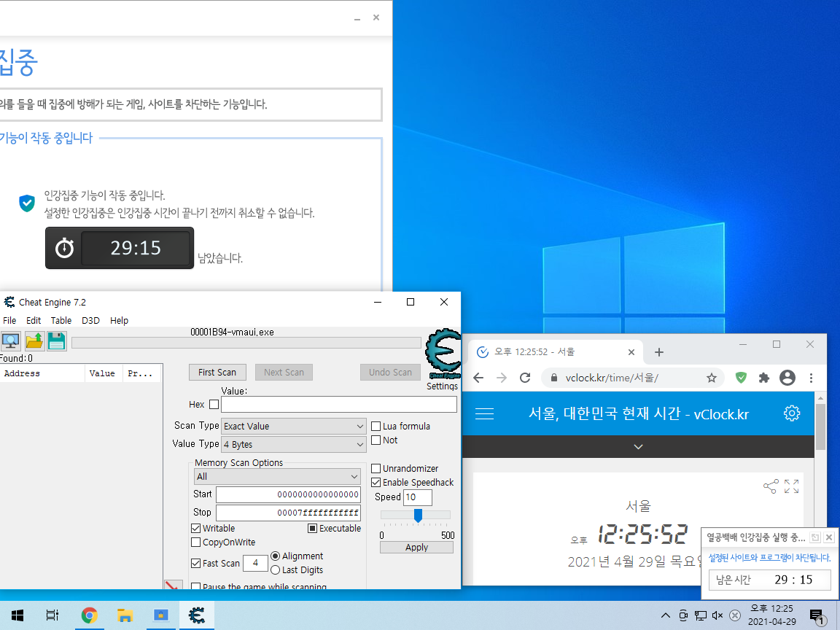This screenshot has height=630, width=840.
Task: Go back in the Chrome browser
Action: pyautogui.click(x=478, y=378)
